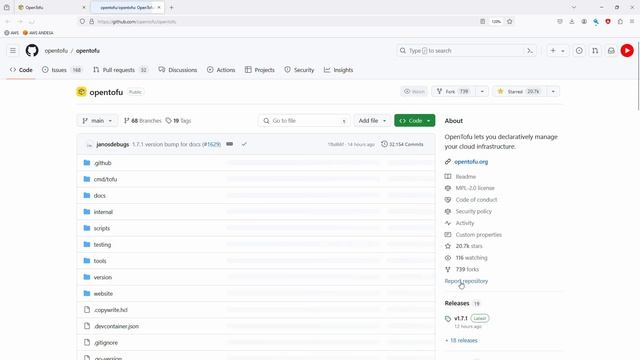This screenshot has width=640, height=360.
Task: Switch to the Actions tab
Action: (221, 70)
